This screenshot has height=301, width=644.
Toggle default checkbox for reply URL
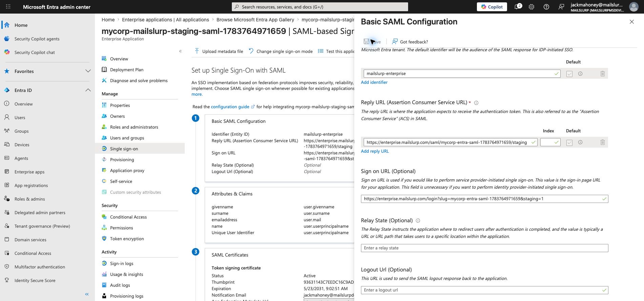coord(569,143)
